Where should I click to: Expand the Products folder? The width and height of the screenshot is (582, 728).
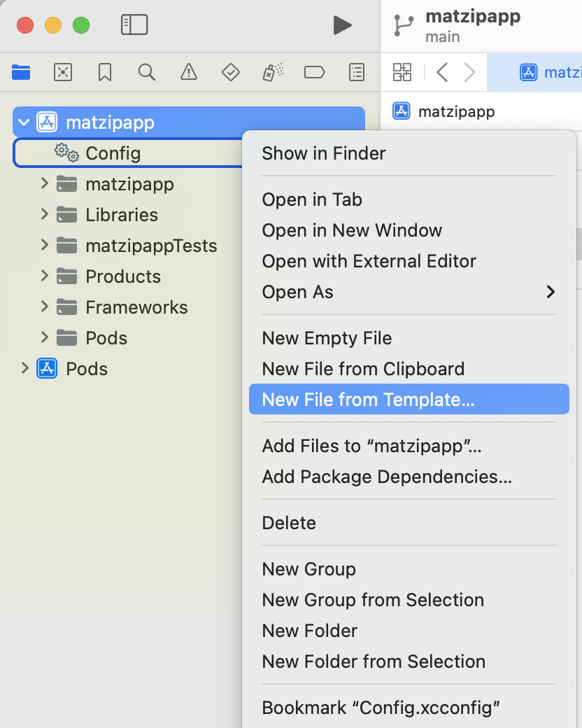click(x=45, y=276)
